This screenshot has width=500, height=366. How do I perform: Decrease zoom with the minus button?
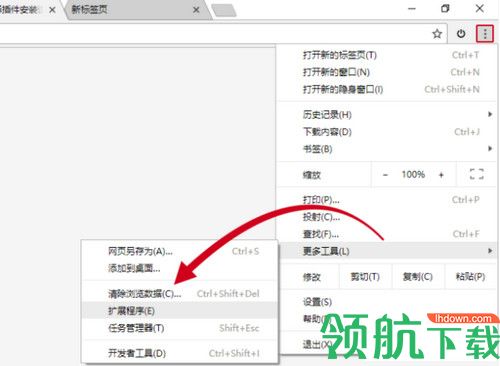[385, 175]
